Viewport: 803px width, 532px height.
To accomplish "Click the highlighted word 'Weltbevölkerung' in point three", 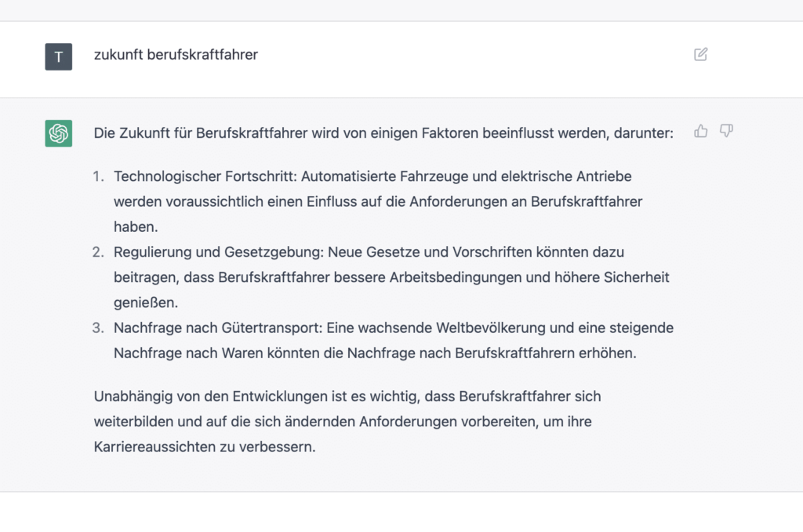I will 490,328.
